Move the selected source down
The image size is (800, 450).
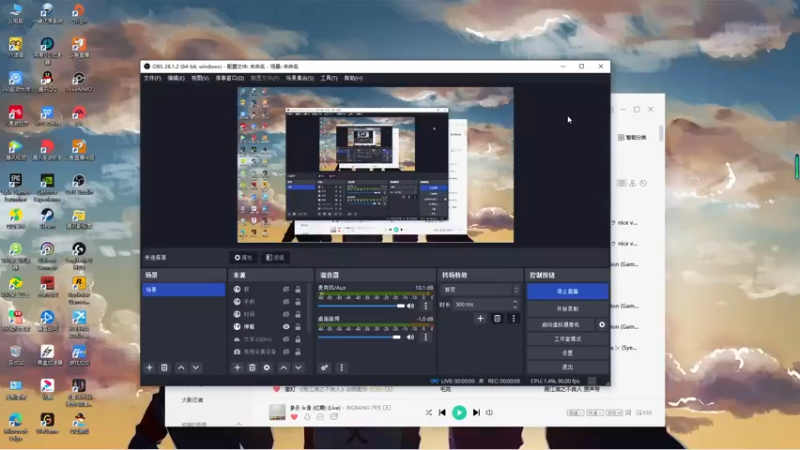[298, 367]
